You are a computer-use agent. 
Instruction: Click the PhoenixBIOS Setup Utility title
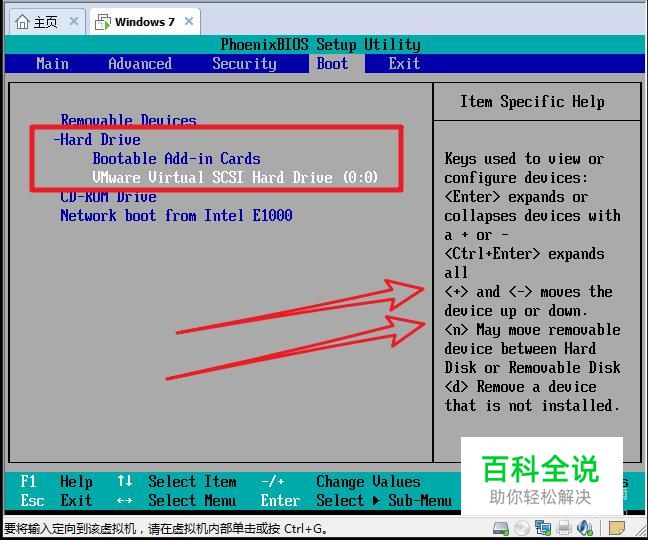point(321,44)
